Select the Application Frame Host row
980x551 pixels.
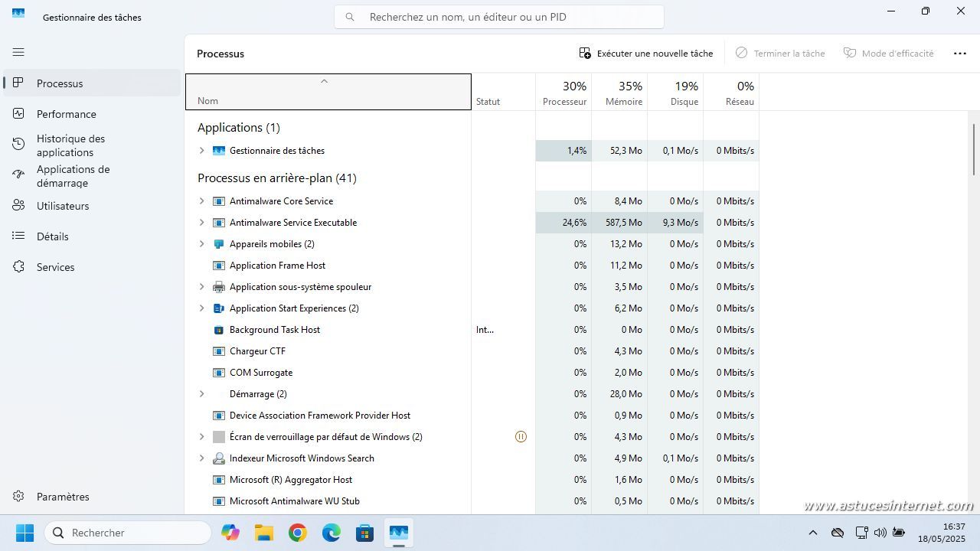click(472, 266)
